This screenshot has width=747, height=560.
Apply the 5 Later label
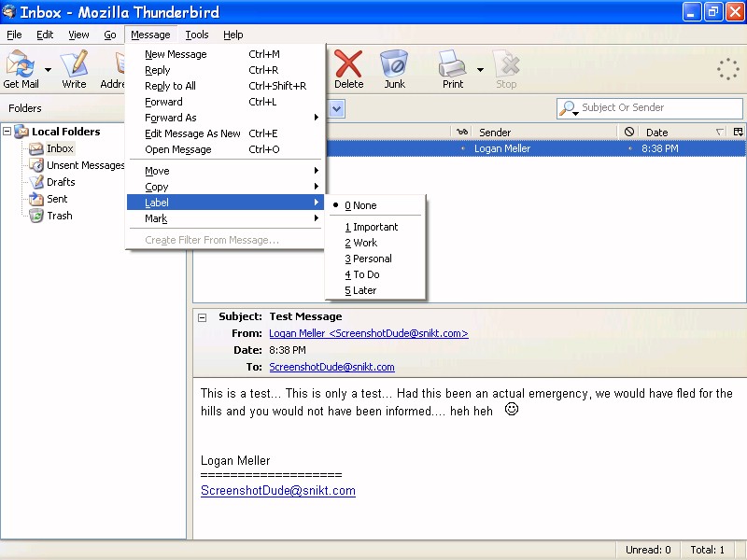point(375,290)
